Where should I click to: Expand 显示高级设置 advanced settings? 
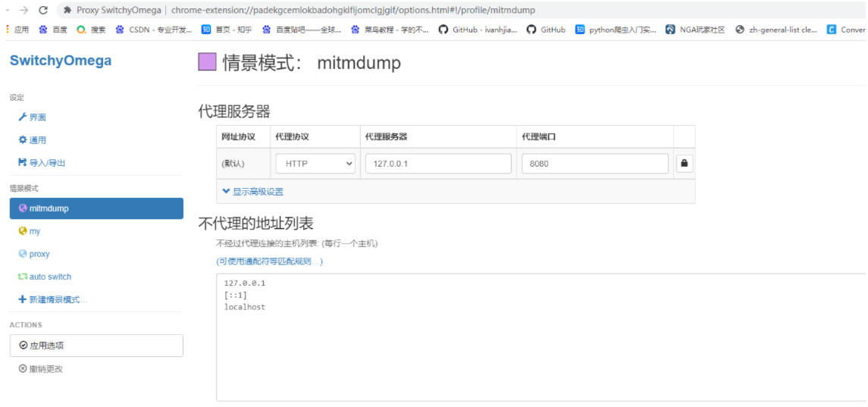(x=252, y=192)
